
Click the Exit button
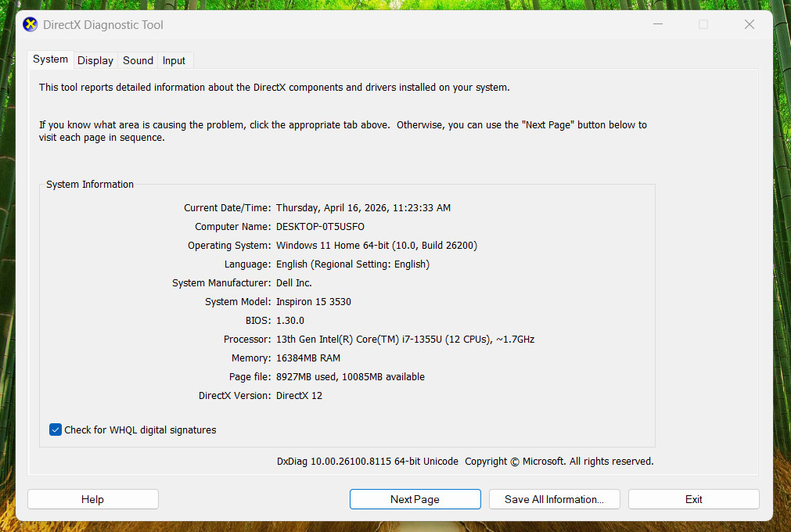click(694, 499)
